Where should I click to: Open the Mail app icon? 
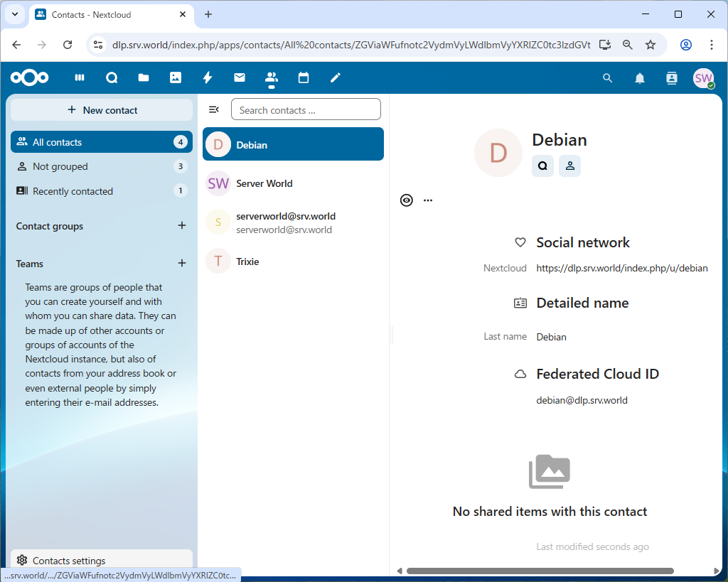240,78
